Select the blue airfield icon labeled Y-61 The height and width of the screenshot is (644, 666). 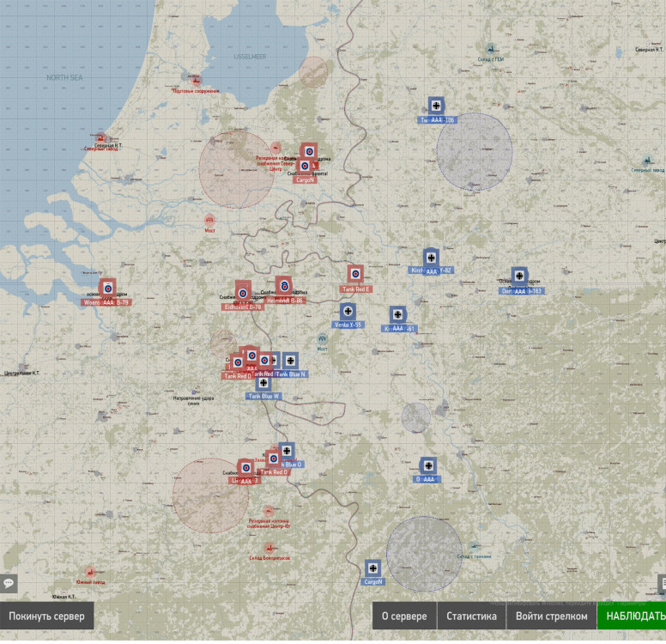[x=397, y=314]
